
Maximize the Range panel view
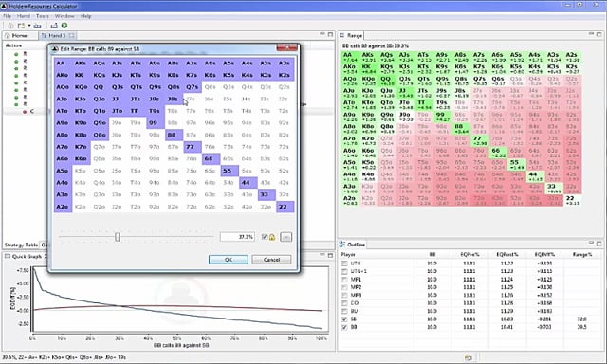(x=599, y=34)
